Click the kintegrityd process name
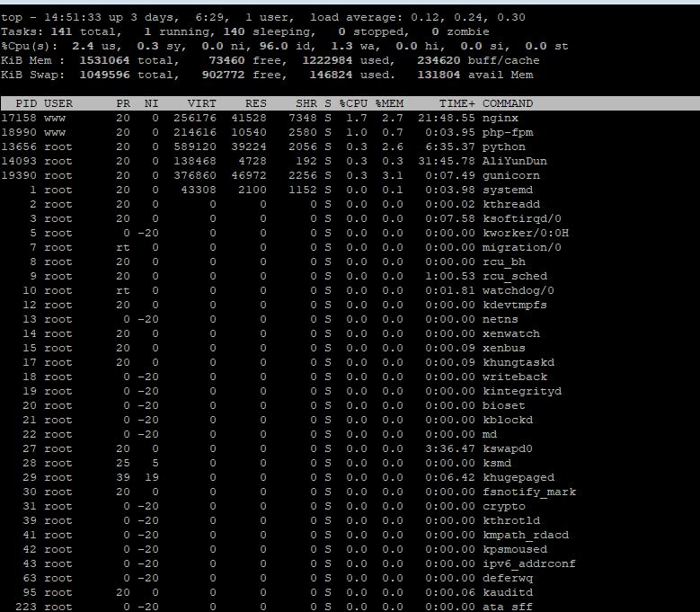 click(521, 391)
